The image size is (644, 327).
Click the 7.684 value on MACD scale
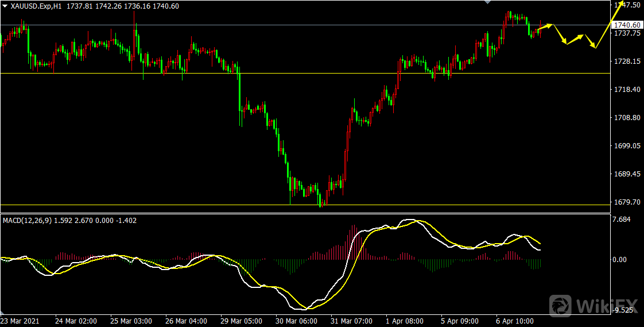pyautogui.click(x=622, y=219)
